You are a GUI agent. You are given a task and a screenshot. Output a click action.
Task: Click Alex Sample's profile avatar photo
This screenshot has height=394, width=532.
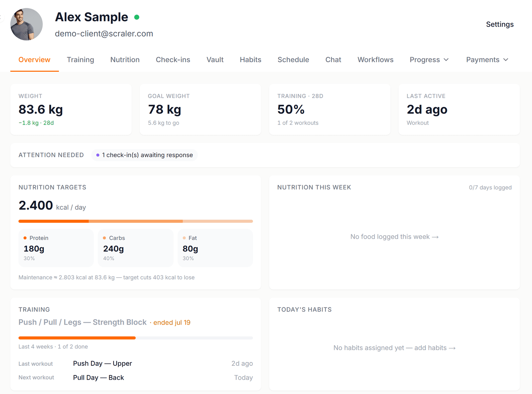click(x=27, y=24)
